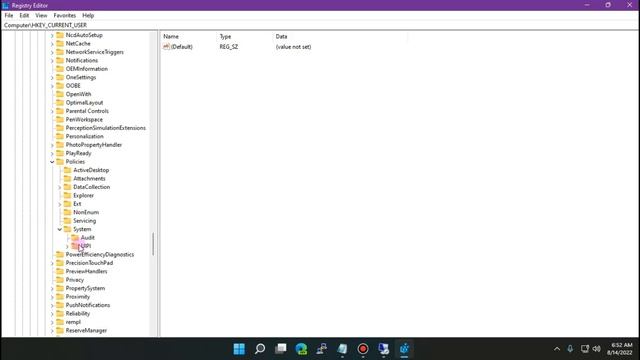Select the OOBE folder icon
This screenshot has width=640, height=360.
(60, 86)
